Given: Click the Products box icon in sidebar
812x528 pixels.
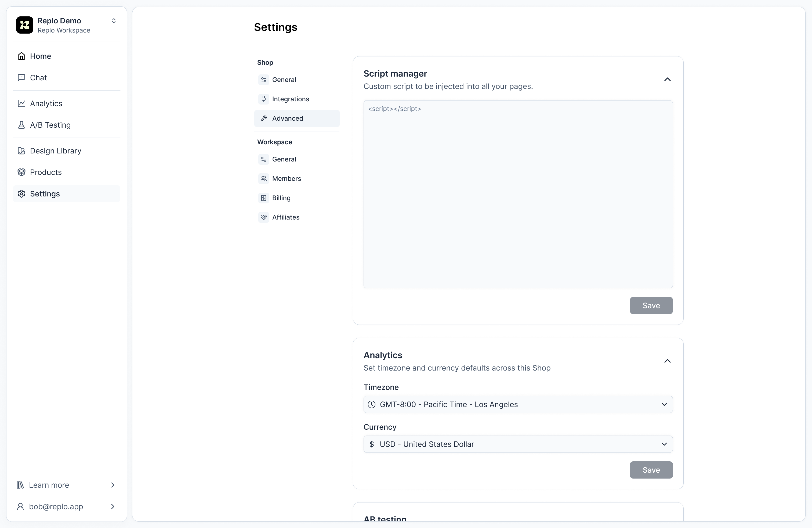Looking at the screenshot, I should coord(21,172).
